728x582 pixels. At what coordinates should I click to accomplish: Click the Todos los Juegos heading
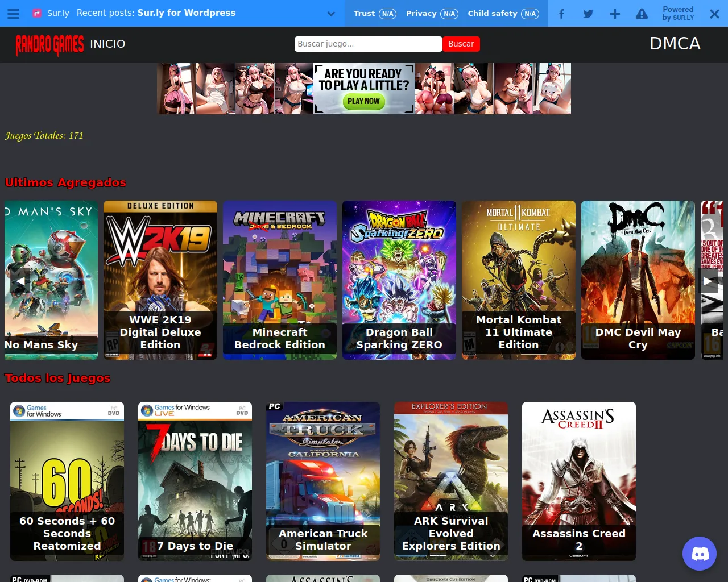[x=57, y=378]
